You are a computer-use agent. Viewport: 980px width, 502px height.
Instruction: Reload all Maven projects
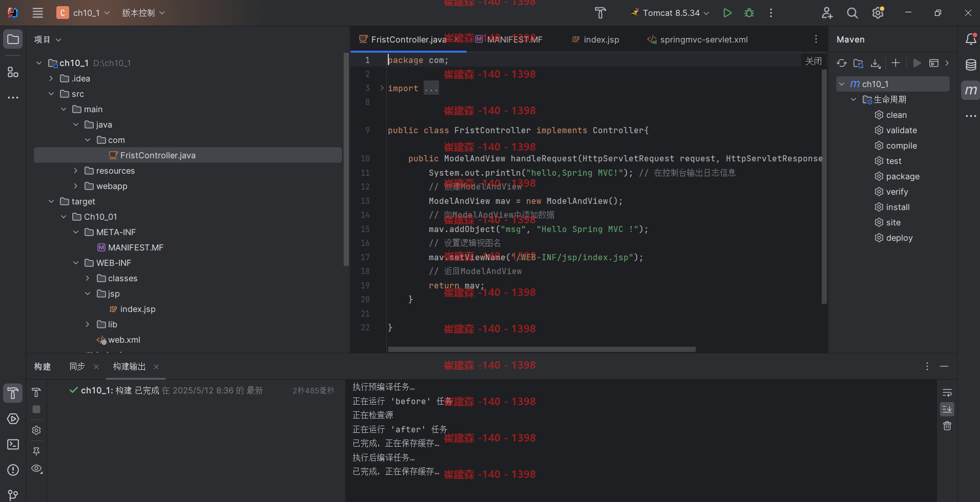tap(841, 63)
